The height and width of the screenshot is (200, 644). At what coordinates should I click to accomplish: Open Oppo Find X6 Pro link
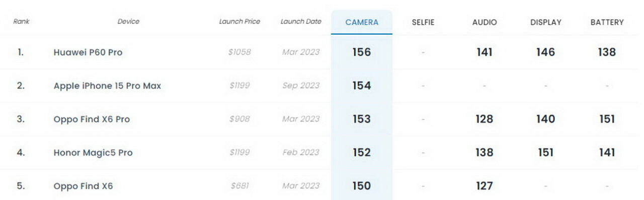(92, 119)
